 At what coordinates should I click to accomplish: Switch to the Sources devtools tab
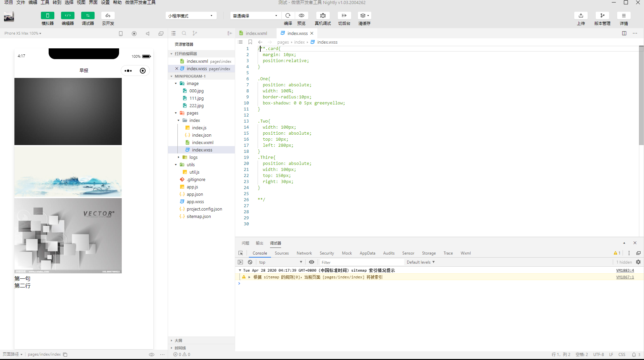[x=282, y=253]
